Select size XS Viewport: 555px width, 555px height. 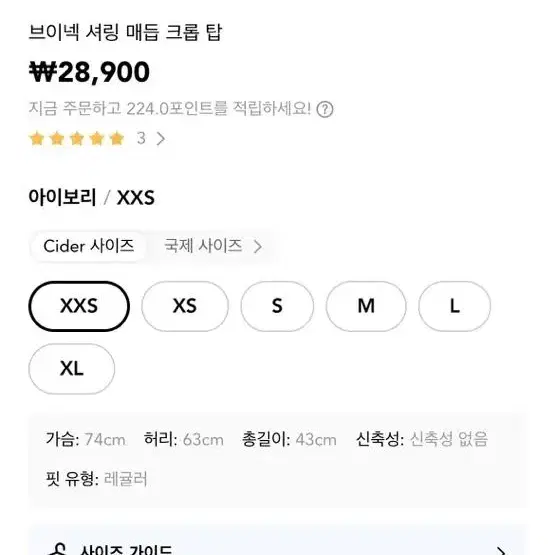click(x=185, y=306)
